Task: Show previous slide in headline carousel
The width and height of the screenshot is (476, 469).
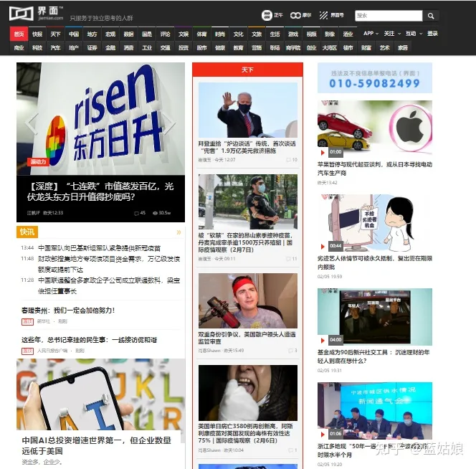Action: point(32,123)
